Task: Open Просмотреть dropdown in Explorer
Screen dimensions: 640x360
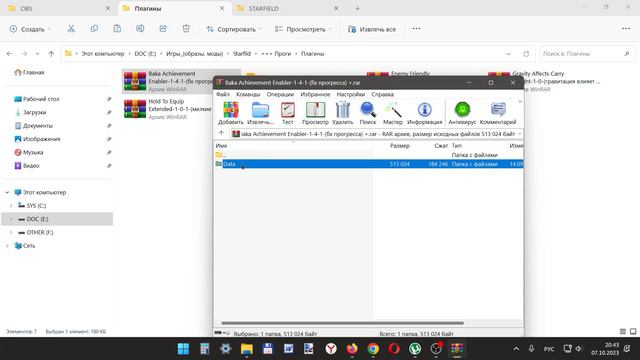Action: (x=303, y=29)
